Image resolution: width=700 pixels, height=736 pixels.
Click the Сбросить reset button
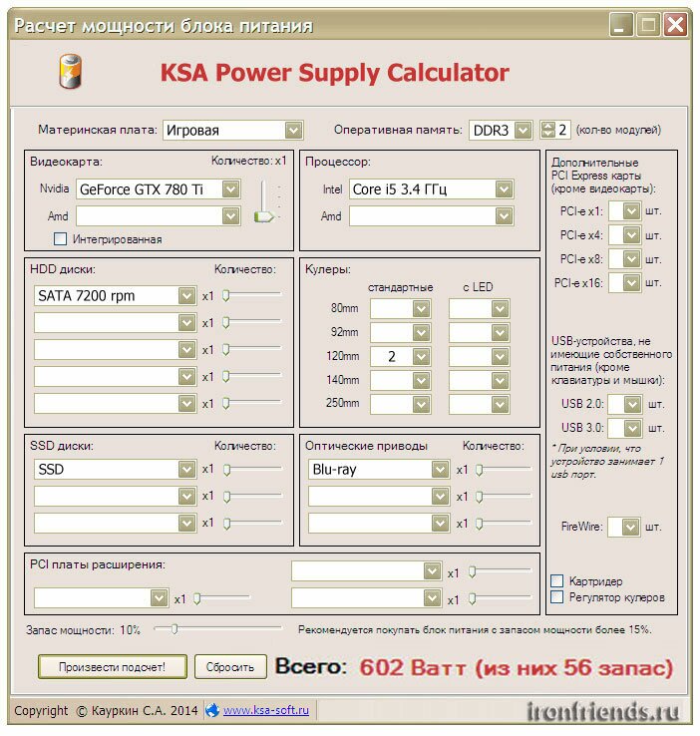(x=230, y=666)
